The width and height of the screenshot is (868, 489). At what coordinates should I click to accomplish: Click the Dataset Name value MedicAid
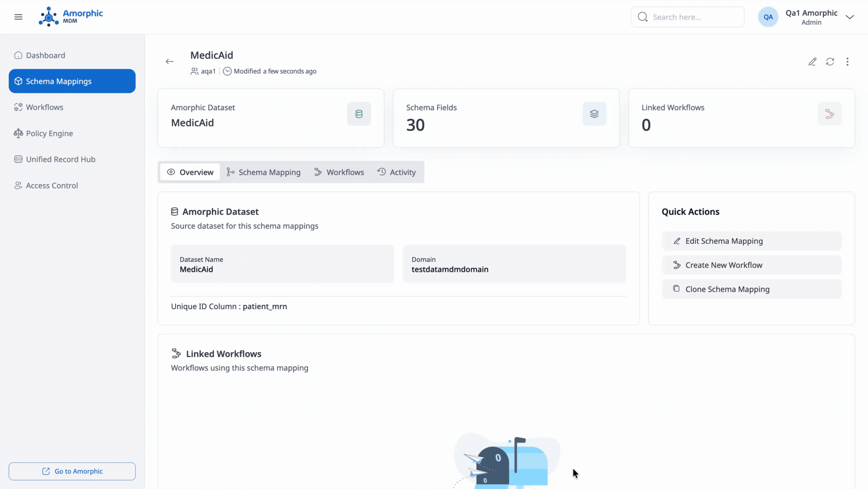click(196, 269)
